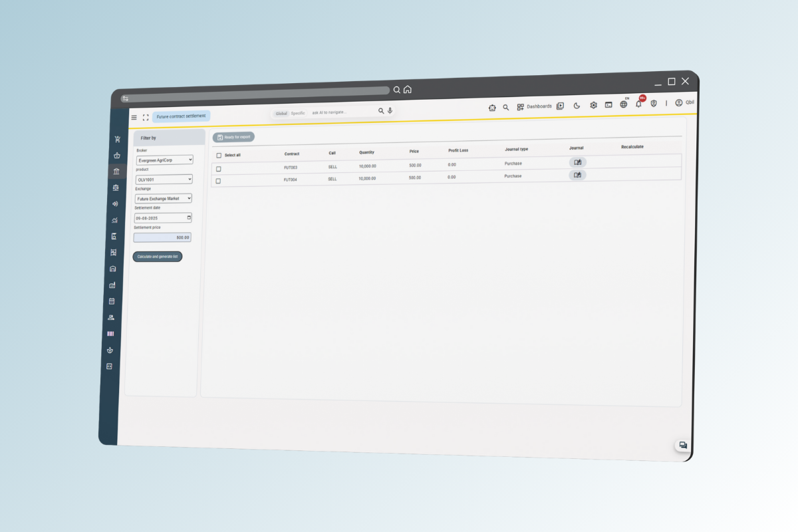This screenshot has height=532, width=798.
Task: Click Calculate and generate list button
Action: click(157, 256)
